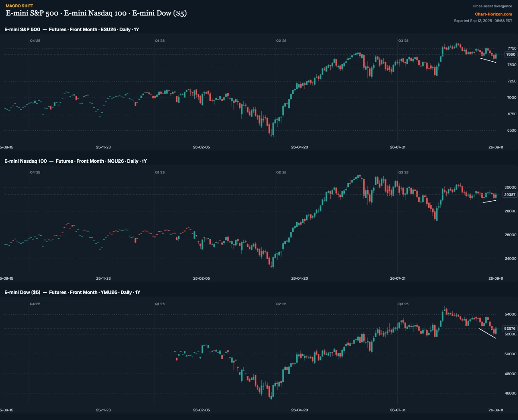Click the 52576 last price tag

509,328
